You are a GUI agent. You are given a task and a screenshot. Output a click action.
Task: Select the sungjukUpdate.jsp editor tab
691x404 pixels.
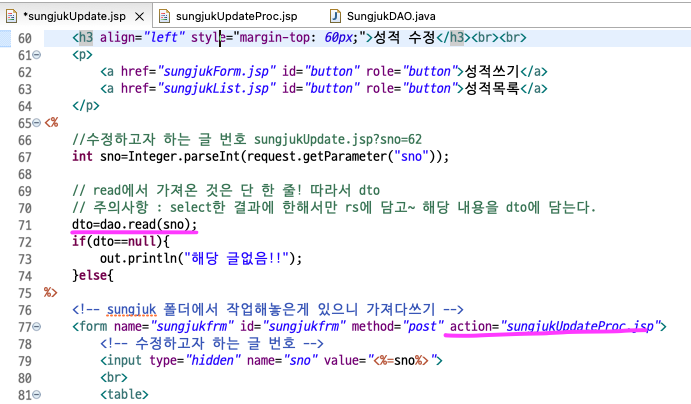(x=74, y=16)
